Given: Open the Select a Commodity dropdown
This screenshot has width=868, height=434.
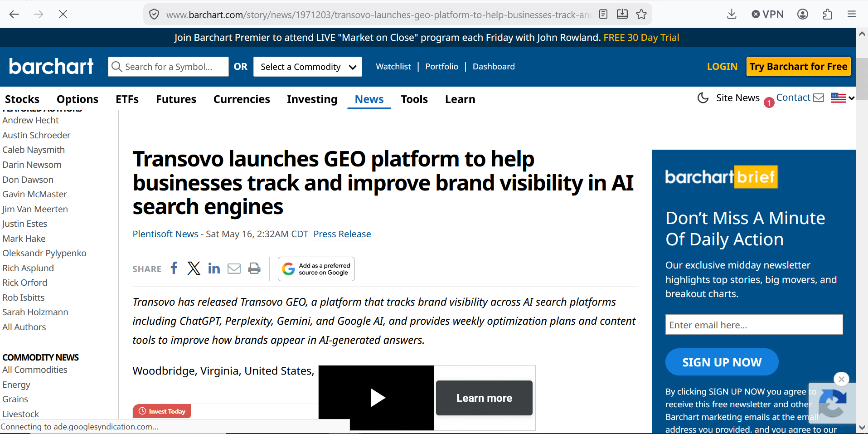Looking at the screenshot, I should [x=308, y=67].
